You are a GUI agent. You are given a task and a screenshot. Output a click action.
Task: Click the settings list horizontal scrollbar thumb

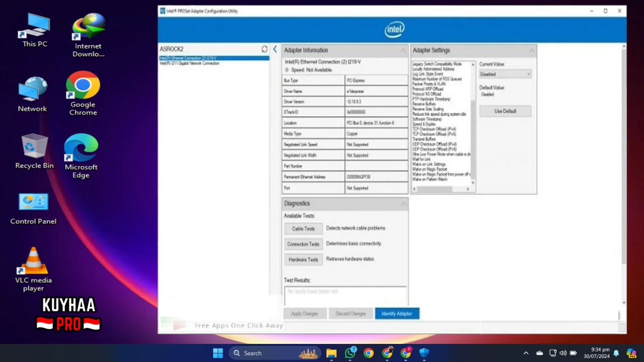point(435,189)
